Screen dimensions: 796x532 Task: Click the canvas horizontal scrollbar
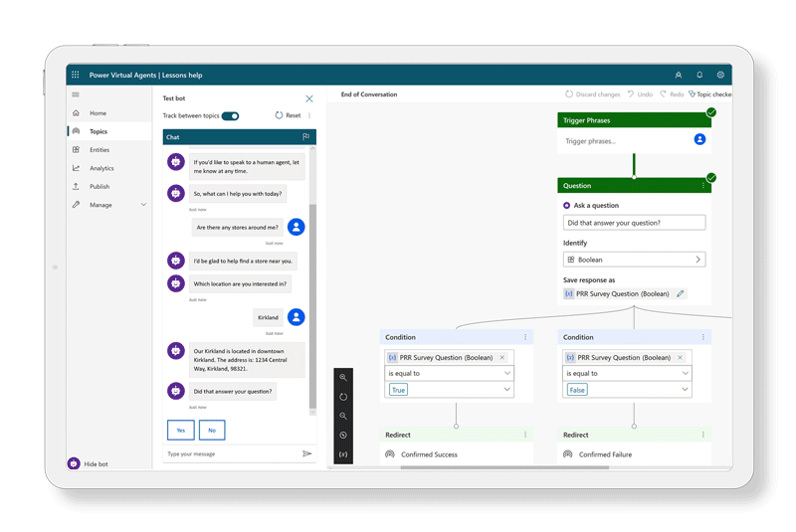pos(504,467)
